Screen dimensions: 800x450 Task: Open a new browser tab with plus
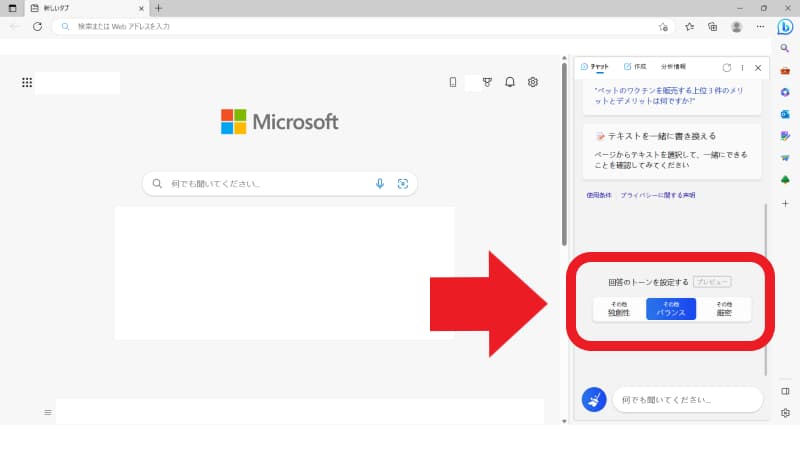[x=159, y=8]
